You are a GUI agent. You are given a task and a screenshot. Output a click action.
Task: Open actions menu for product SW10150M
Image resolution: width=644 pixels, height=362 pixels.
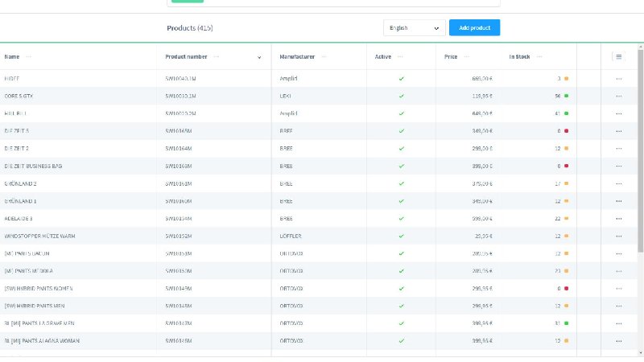pos(618,271)
